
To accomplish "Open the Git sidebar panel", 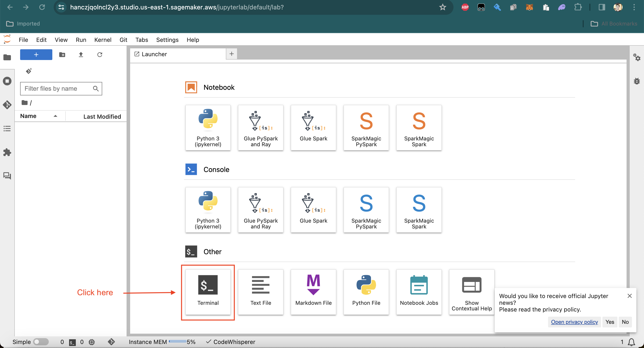I will (7, 105).
